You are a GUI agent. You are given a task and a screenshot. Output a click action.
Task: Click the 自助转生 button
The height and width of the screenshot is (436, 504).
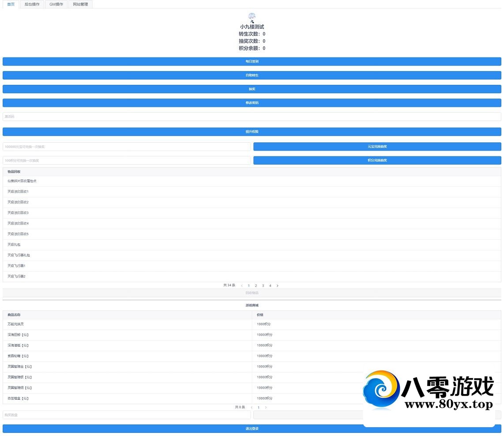point(252,76)
